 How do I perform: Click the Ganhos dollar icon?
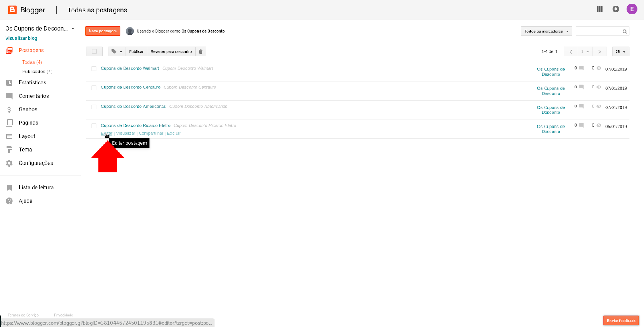click(9, 109)
